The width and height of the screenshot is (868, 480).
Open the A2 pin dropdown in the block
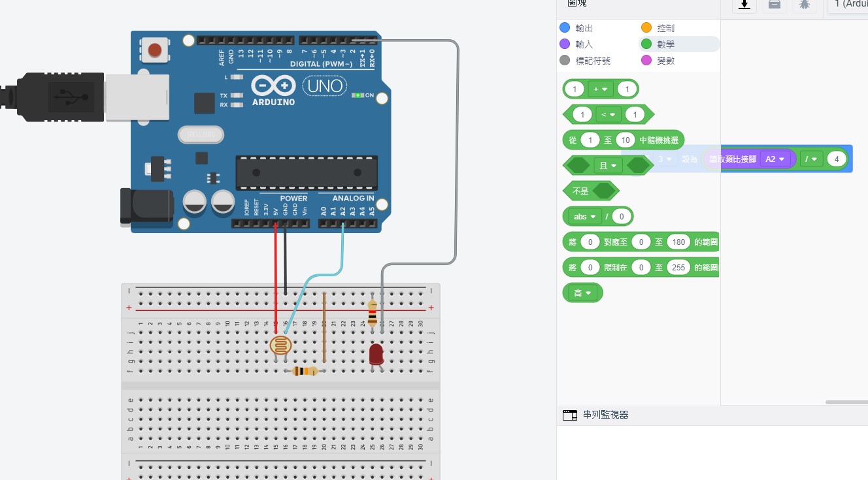coord(775,159)
